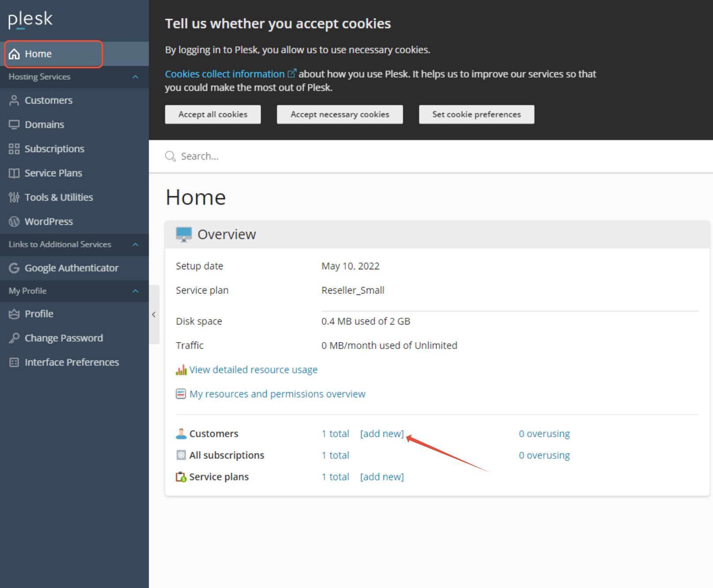Click 1 total link for All subscriptions
713x588 pixels.
tap(336, 455)
